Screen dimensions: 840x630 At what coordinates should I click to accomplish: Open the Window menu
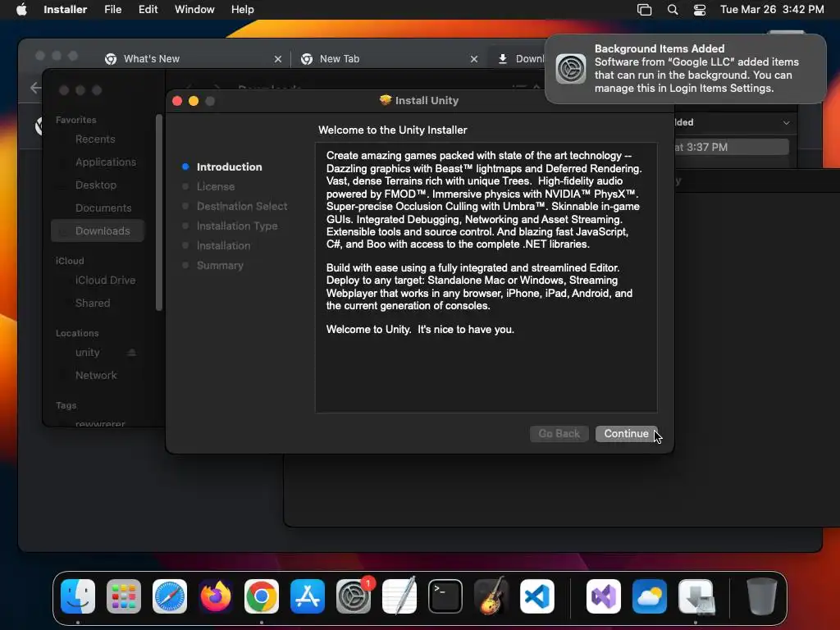[194, 9]
